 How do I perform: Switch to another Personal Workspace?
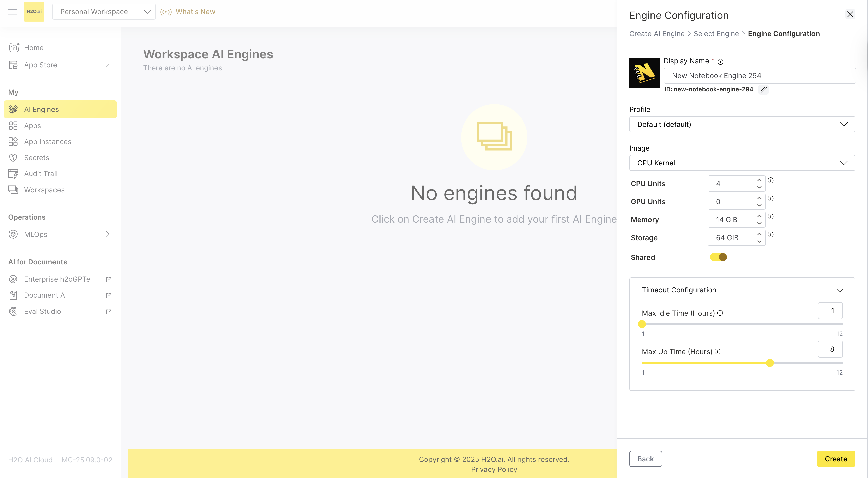104,11
